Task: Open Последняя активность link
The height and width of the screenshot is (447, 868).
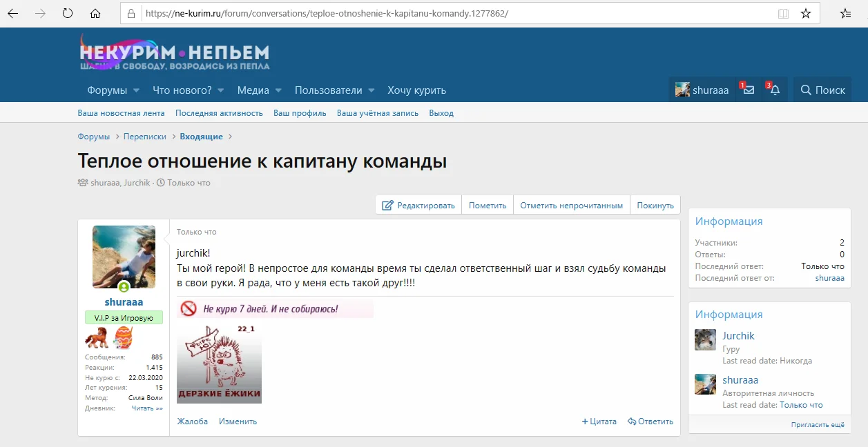Action: [219, 113]
